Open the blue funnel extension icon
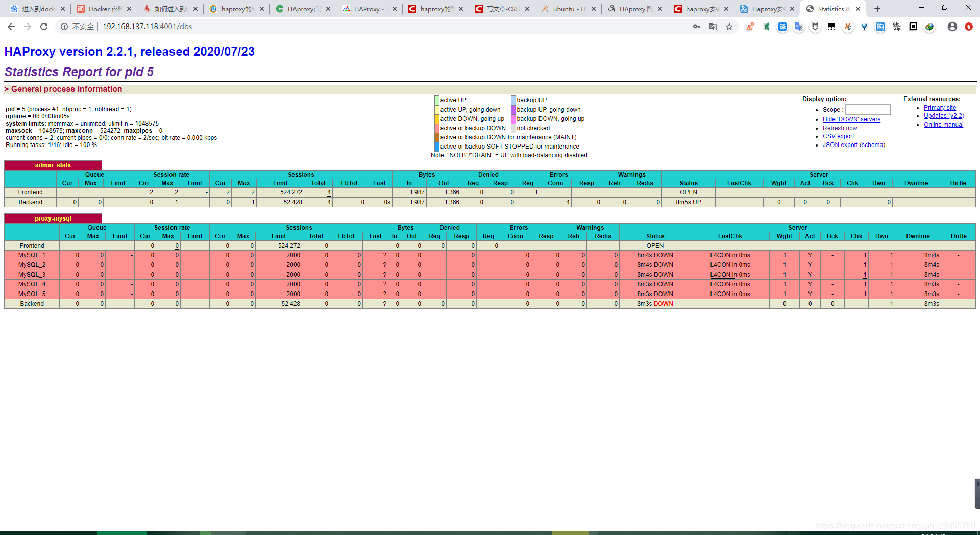This screenshot has width=980, height=535. 864,27
